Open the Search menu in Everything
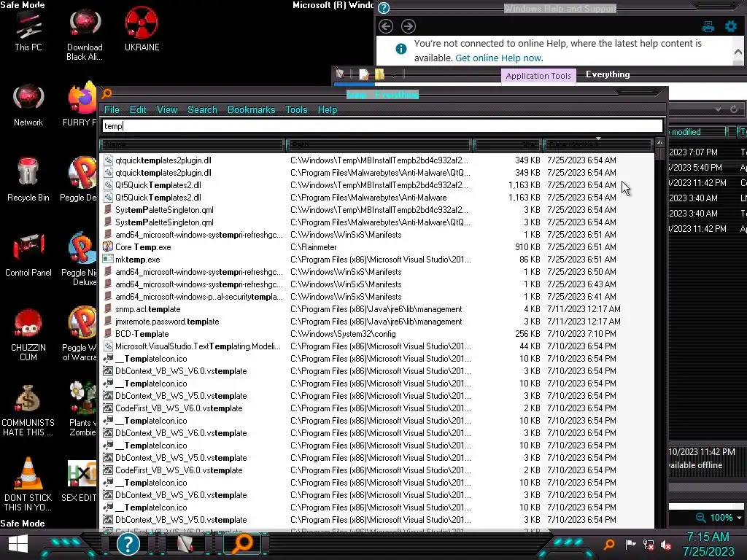This screenshot has height=560, width=747. tap(202, 109)
